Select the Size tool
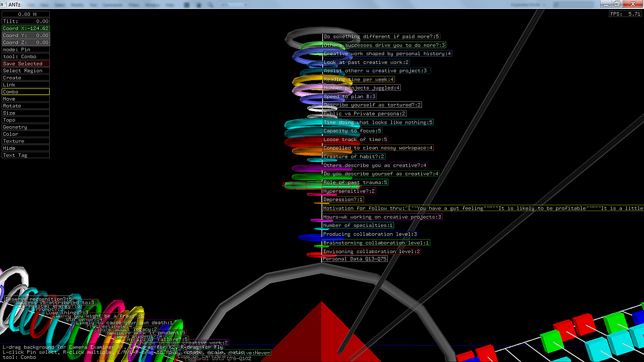 coord(26,113)
